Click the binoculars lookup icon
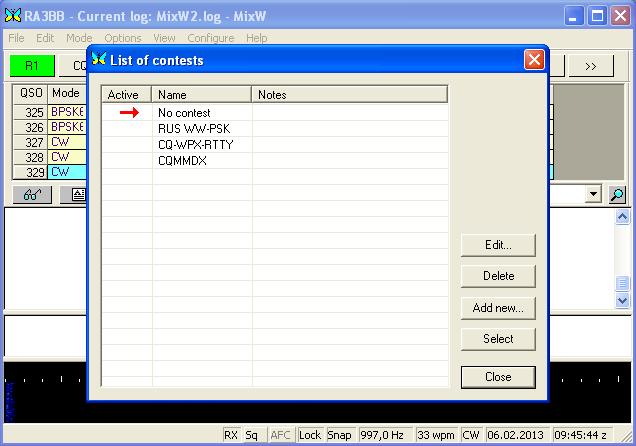Screen dimensions: 636x446 (32, 195)
